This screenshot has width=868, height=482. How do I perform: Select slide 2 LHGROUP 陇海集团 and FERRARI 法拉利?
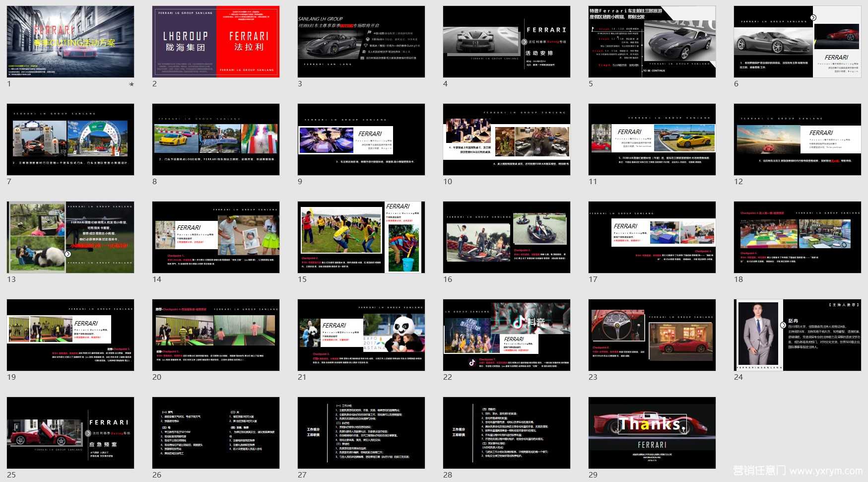[216, 42]
